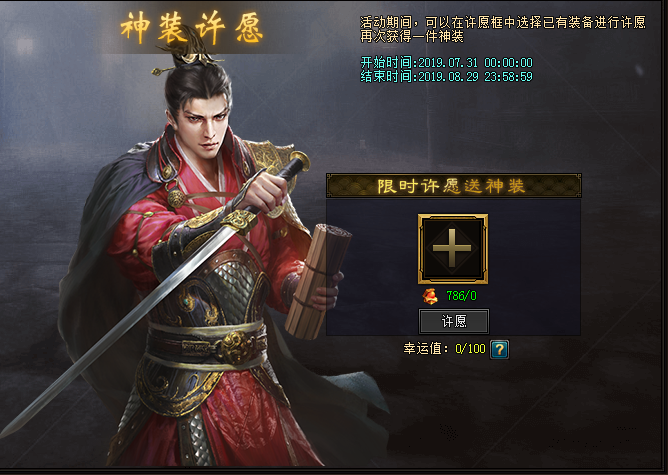Click the sword hilt guard
This screenshot has width=668, height=475.
coord(239,220)
